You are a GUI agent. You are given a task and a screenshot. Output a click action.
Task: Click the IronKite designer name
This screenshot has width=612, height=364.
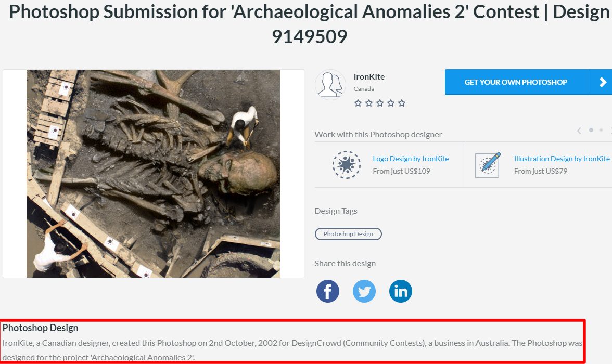(369, 76)
